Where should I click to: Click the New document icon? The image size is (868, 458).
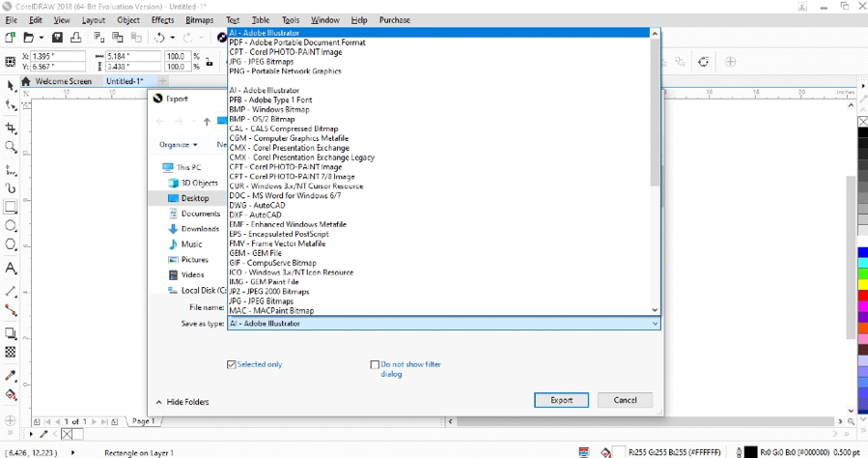click(10, 37)
